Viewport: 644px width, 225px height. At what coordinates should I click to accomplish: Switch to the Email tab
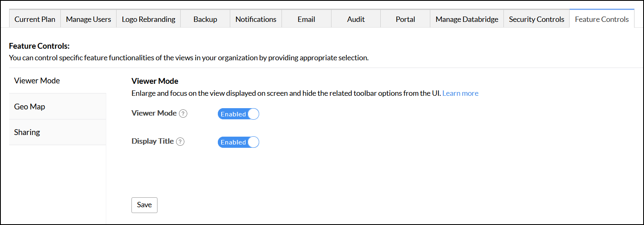pos(306,19)
